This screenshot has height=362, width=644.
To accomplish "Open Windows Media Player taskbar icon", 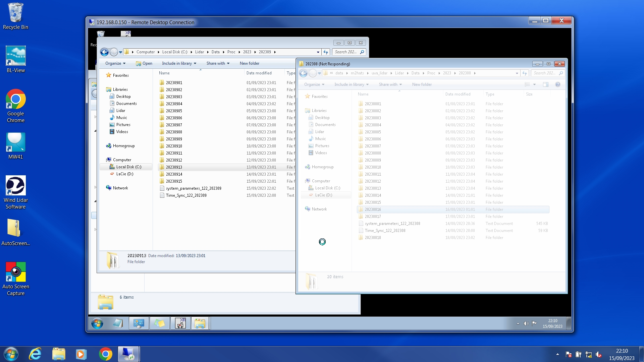I will click(81, 354).
